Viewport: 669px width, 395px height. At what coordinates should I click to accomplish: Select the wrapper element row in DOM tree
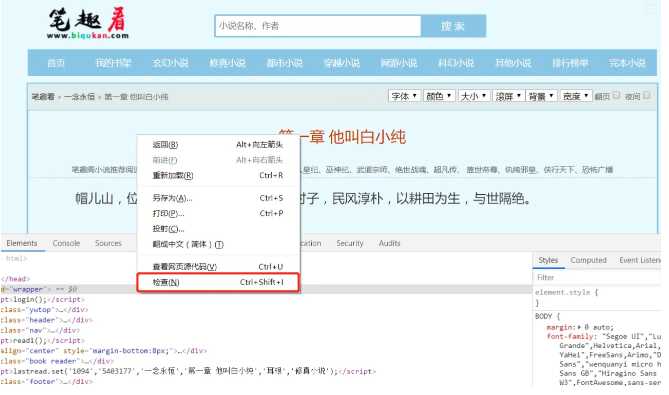click(265, 289)
